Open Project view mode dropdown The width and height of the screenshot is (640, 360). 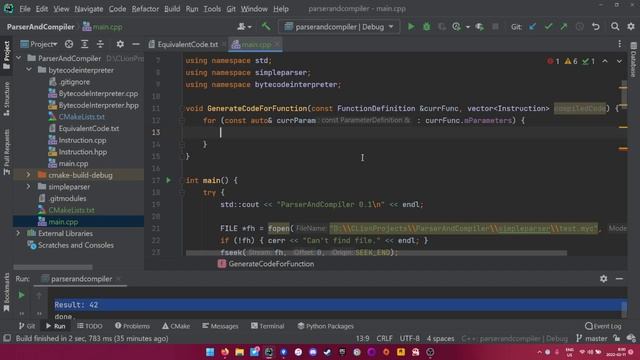[x=39, y=44]
